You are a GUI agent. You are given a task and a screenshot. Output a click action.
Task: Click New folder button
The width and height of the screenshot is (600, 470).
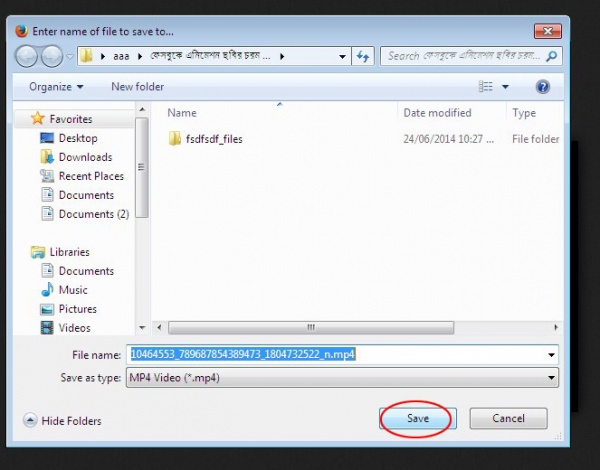click(138, 87)
